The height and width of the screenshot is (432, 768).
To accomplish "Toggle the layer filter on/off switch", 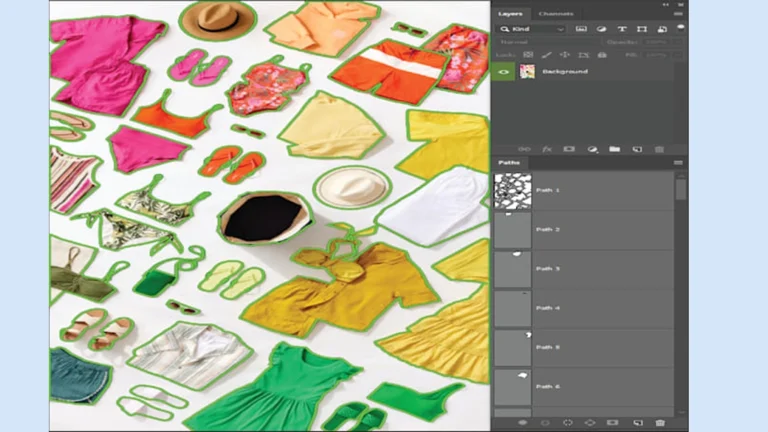I will point(679,28).
